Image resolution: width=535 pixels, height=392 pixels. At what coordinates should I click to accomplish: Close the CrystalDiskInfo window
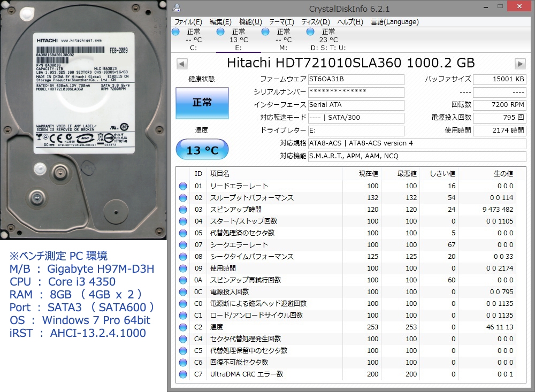click(519, 6)
